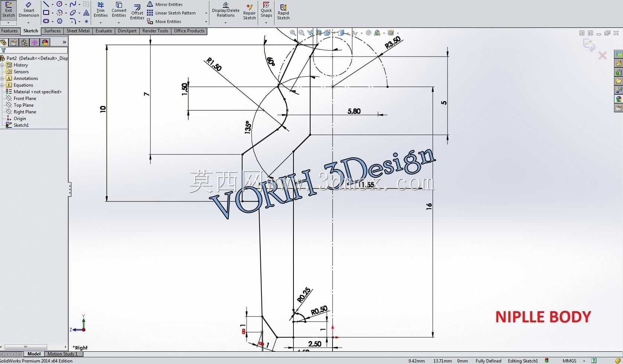The width and height of the screenshot is (623, 364).
Task: Switch to the Evaluate tab
Action: click(104, 31)
